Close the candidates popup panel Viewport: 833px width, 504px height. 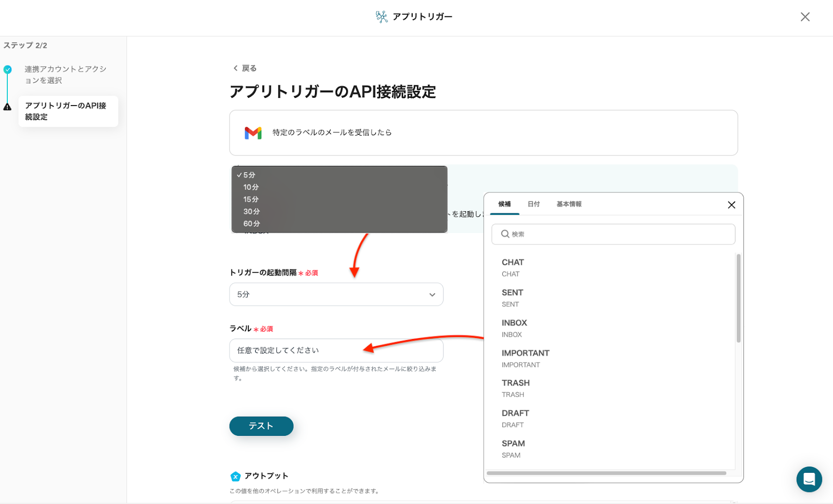tap(731, 205)
